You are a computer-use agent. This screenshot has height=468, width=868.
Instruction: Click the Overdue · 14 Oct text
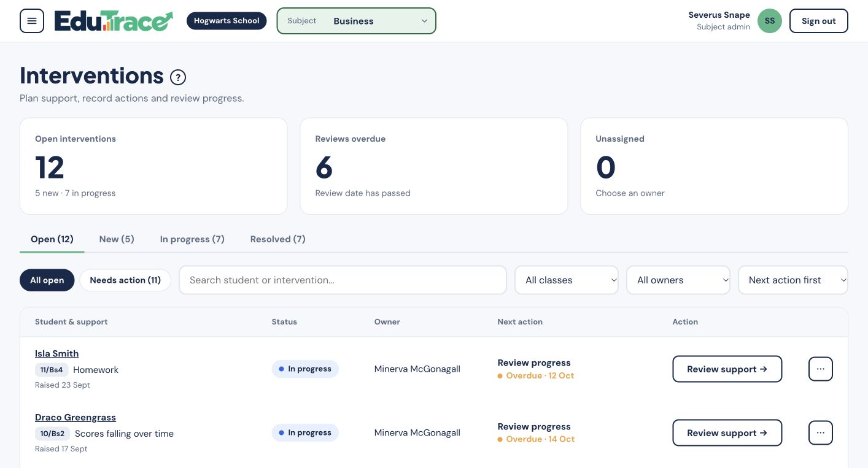tap(540, 440)
